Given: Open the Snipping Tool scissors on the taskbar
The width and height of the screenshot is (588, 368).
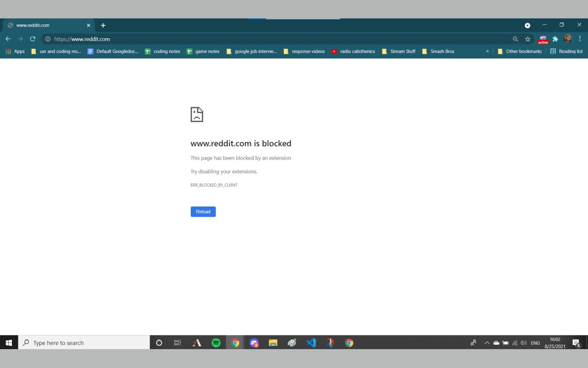Looking at the screenshot, I should pos(330,343).
